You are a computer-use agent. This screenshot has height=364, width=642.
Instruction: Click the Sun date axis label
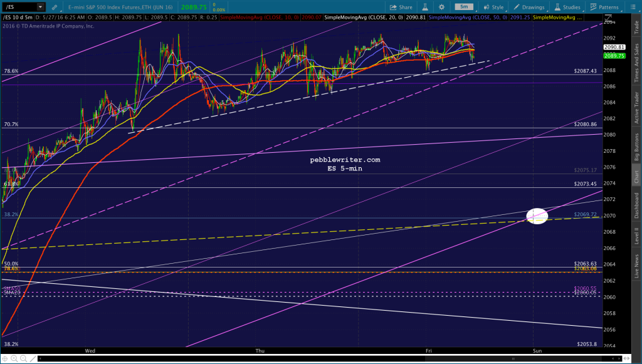537,350
